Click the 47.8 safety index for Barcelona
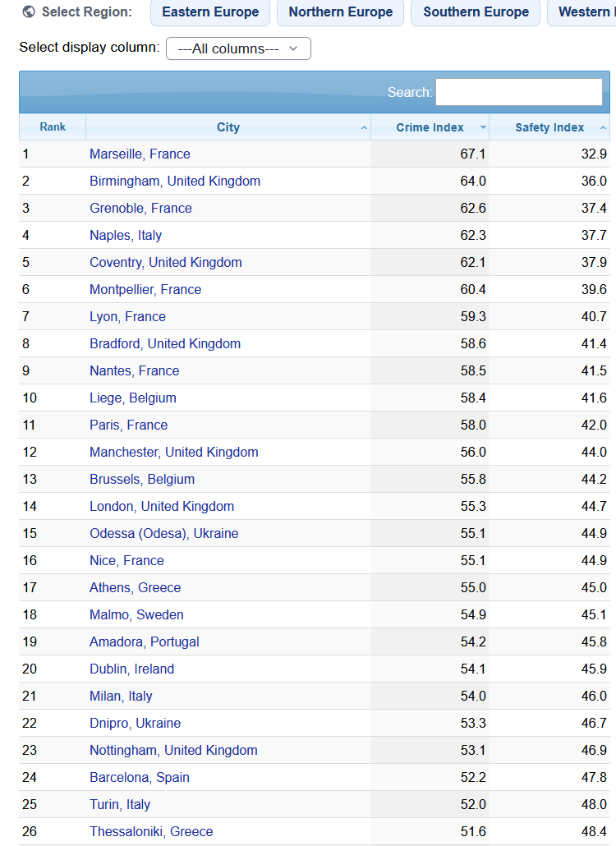The height and width of the screenshot is (846, 616). pyautogui.click(x=594, y=778)
